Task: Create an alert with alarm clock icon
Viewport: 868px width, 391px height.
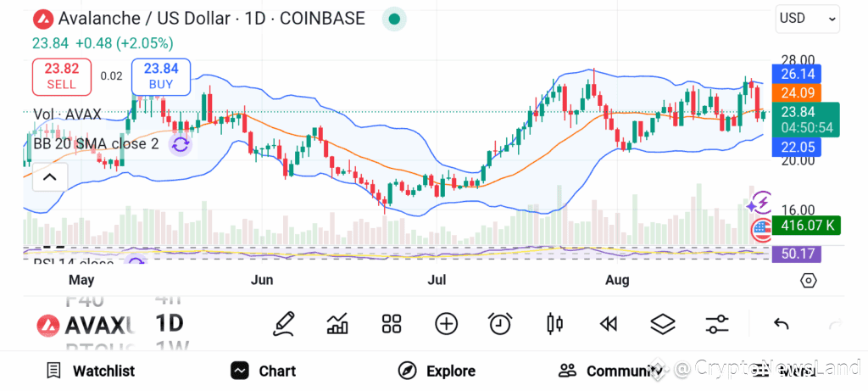Action: coord(500,324)
